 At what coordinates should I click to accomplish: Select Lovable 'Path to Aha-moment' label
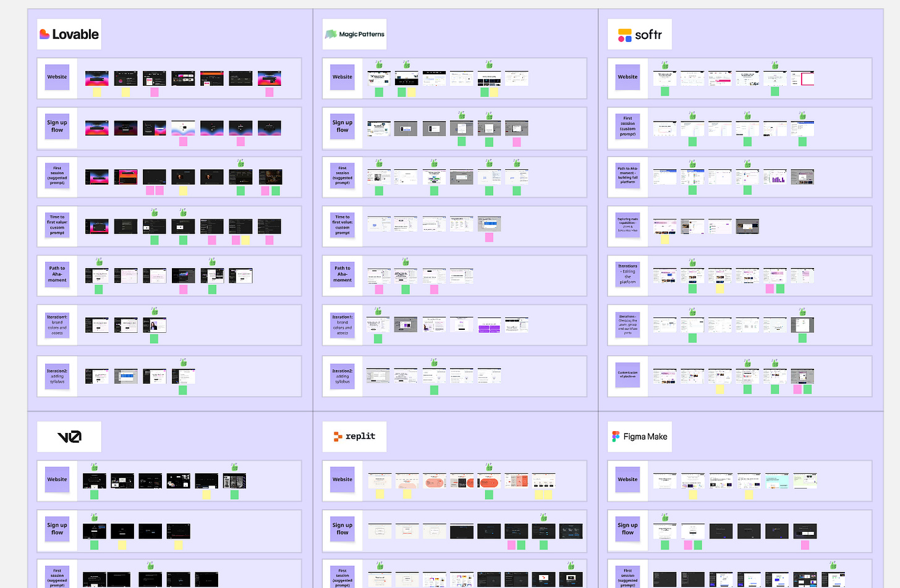pyautogui.click(x=57, y=274)
